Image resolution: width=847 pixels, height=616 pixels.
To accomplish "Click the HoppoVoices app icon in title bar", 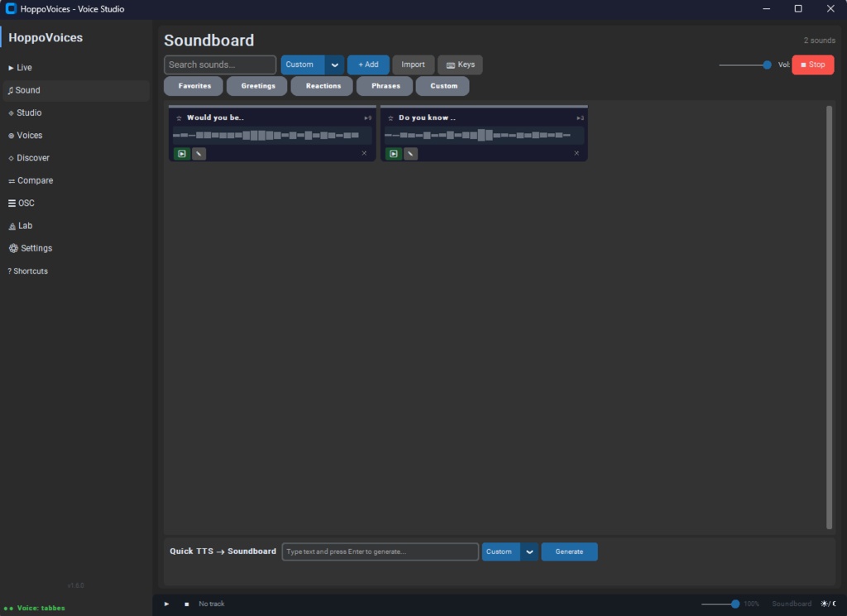I will coord(11,8).
